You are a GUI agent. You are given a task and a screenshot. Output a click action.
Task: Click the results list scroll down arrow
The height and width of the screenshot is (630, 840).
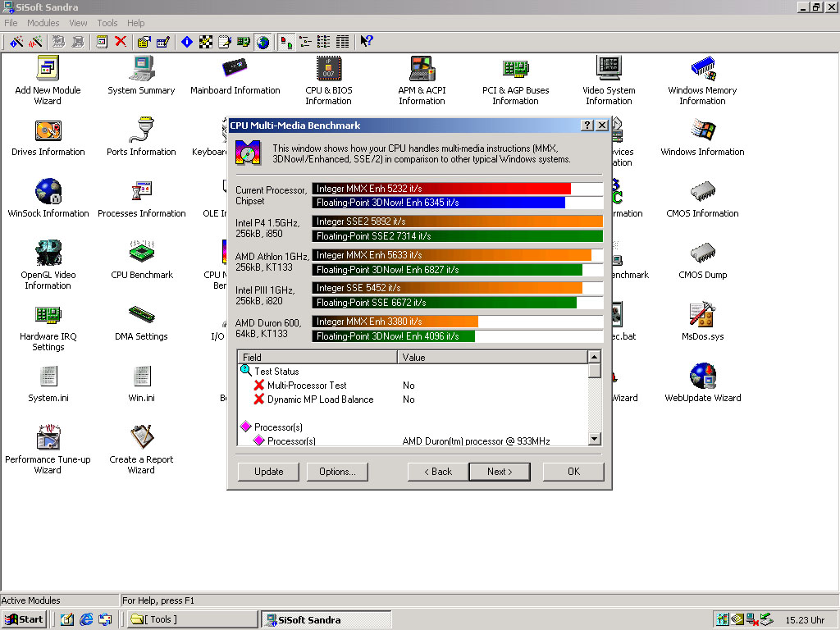(x=595, y=440)
